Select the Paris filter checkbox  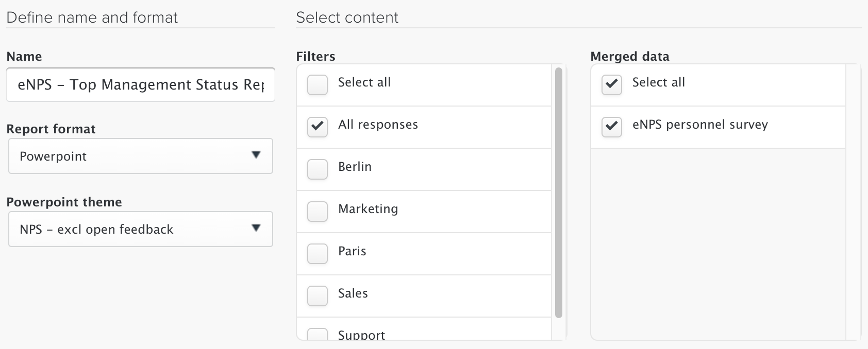pyautogui.click(x=317, y=254)
